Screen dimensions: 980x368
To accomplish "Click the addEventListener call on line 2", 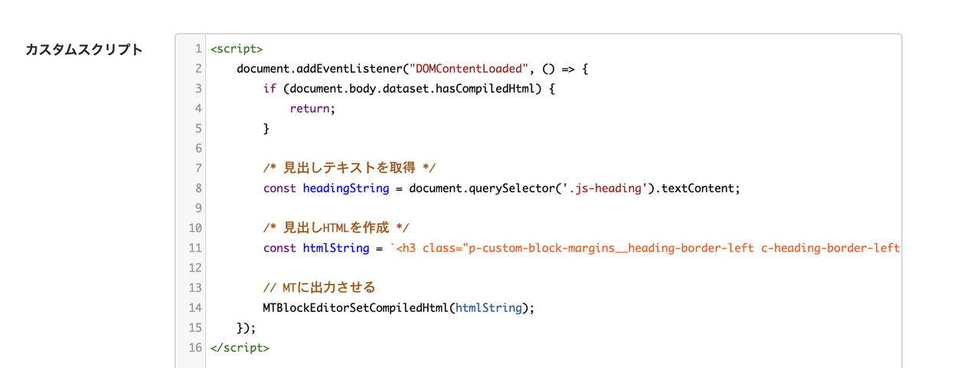I will [x=350, y=69].
